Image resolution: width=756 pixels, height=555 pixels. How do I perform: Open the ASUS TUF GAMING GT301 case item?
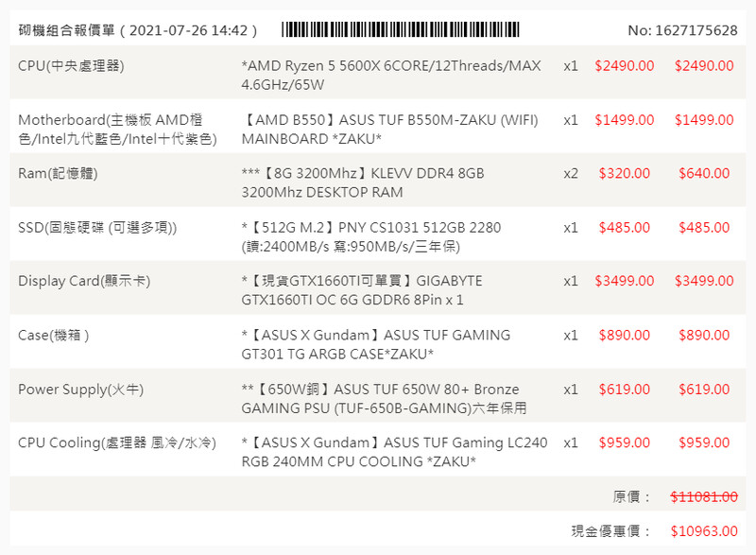375,344
